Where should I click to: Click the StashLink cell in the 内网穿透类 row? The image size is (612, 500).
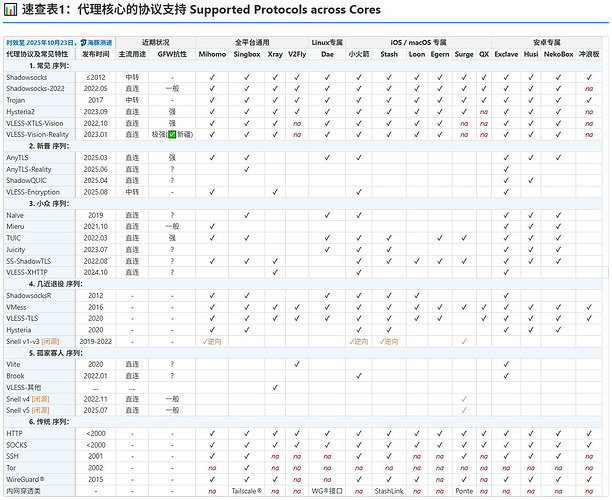pos(389,491)
